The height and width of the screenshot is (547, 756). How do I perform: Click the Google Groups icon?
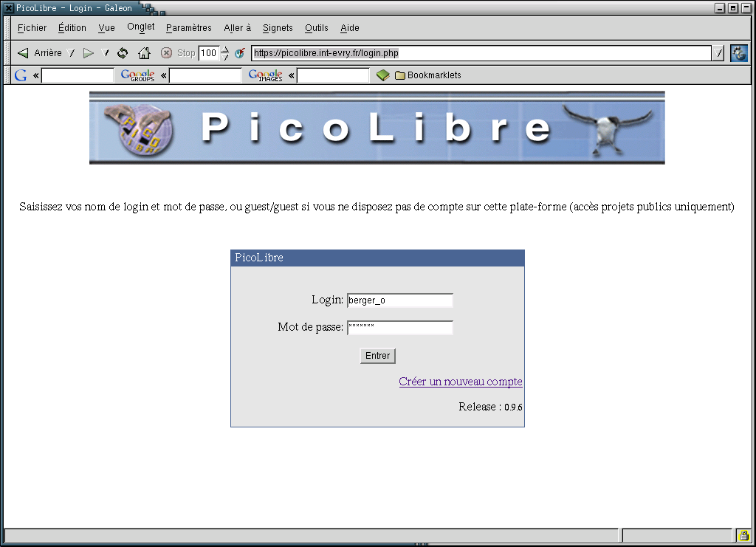click(x=137, y=75)
